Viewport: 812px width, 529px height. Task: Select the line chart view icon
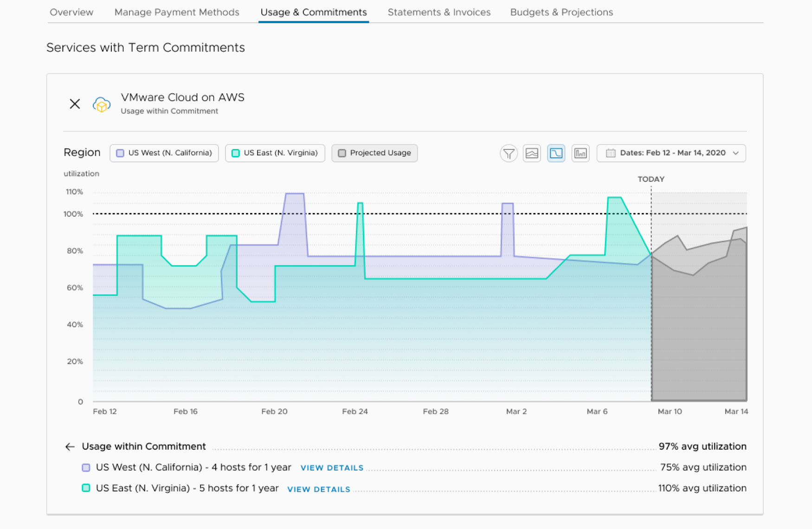pyautogui.click(x=556, y=153)
